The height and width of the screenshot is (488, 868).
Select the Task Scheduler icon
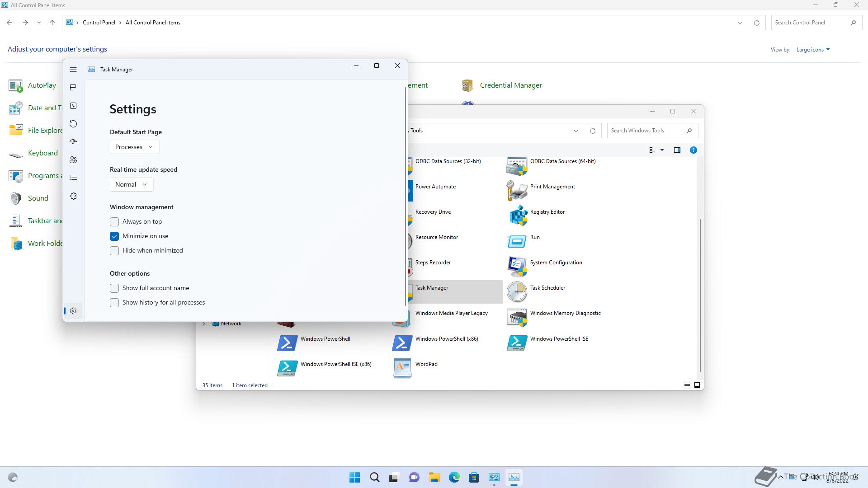pos(517,292)
